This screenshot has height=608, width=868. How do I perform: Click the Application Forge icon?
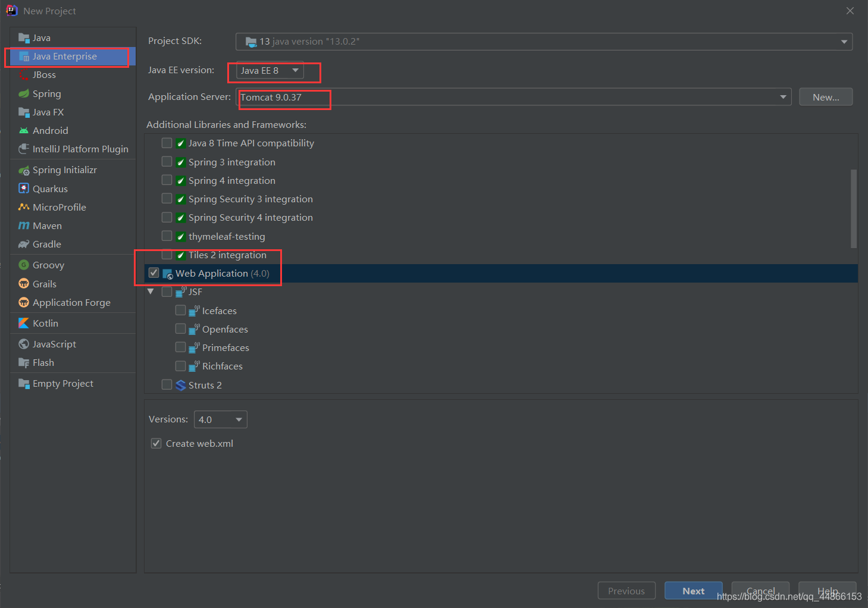click(24, 302)
